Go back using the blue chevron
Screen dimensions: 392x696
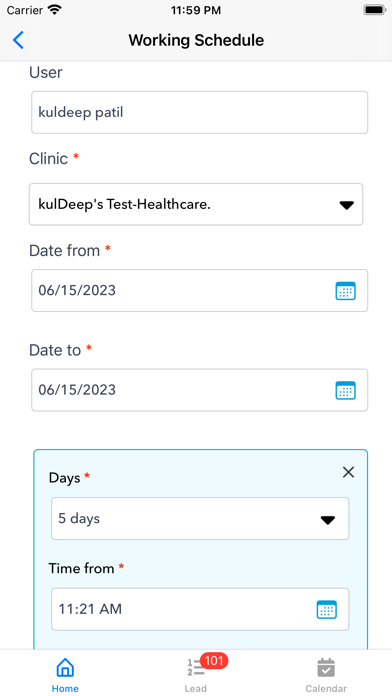18,40
